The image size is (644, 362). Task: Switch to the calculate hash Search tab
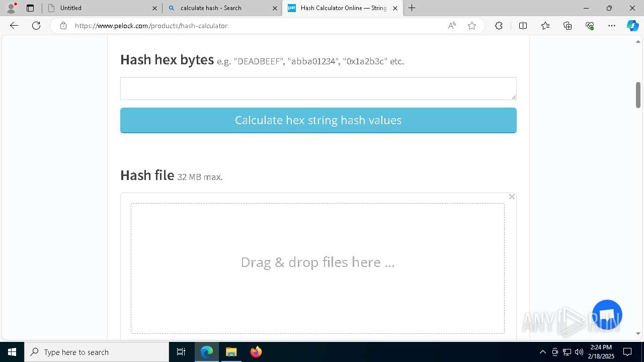(x=221, y=8)
